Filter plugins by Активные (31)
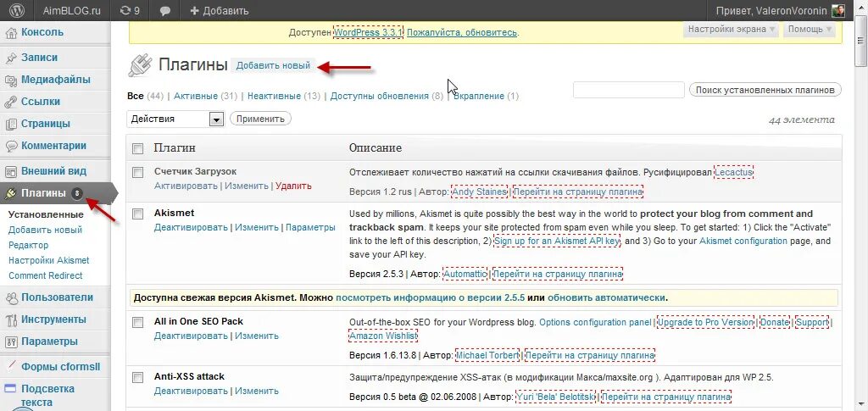Image resolution: width=868 pixels, height=411 pixels. (205, 97)
